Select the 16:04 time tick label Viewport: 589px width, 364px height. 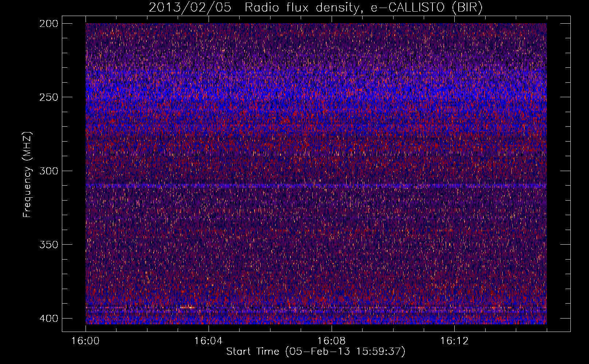[208, 341]
